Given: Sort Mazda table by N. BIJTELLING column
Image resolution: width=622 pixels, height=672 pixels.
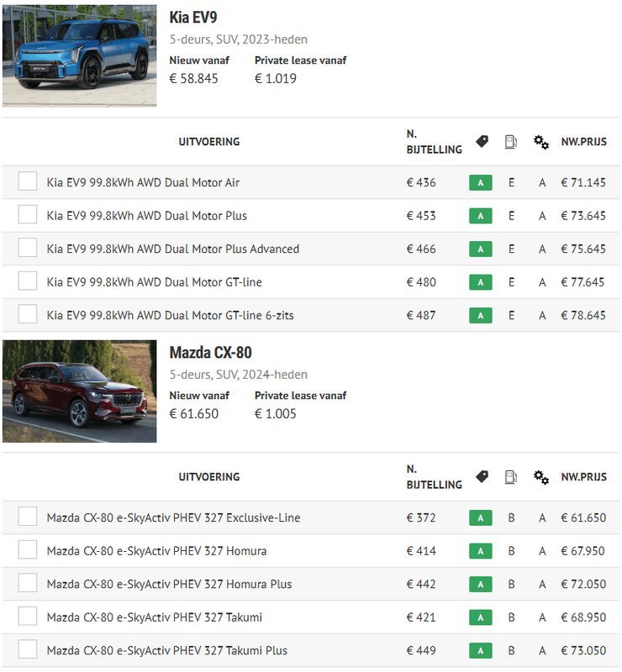Looking at the screenshot, I should click(434, 477).
